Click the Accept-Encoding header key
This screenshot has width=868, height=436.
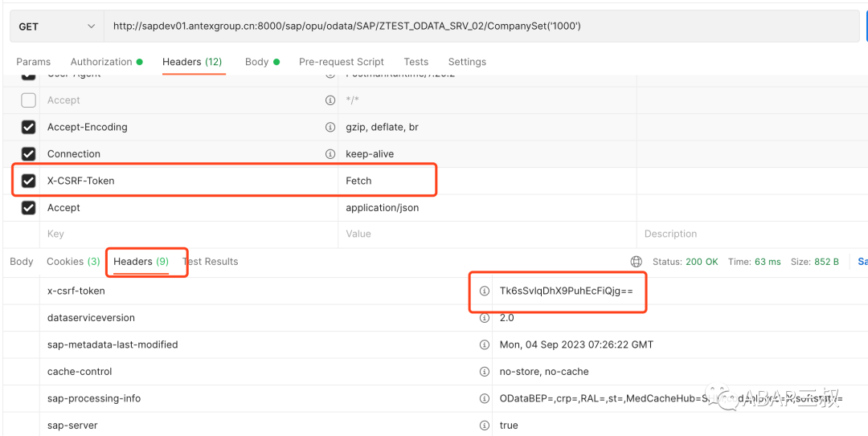[x=88, y=127]
